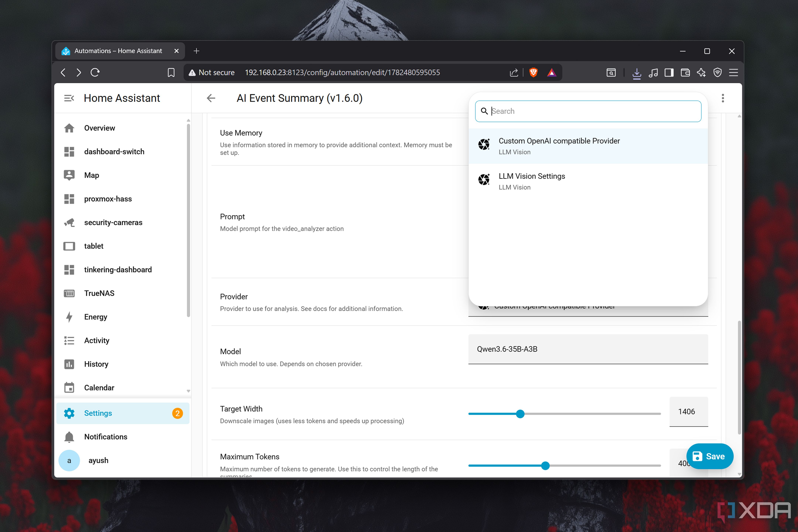Click the Target Width value 1406 field

[x=688, y=412]
